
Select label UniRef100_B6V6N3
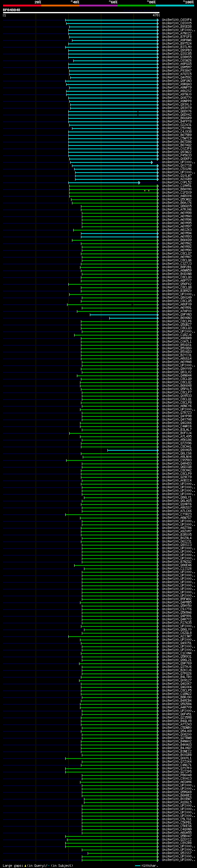coord(177,318)
